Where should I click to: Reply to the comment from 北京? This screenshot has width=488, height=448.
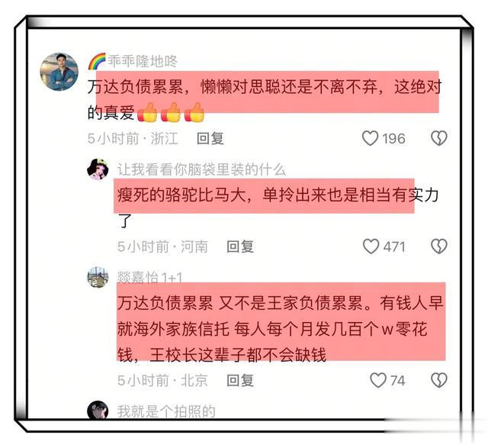(240, 380)
